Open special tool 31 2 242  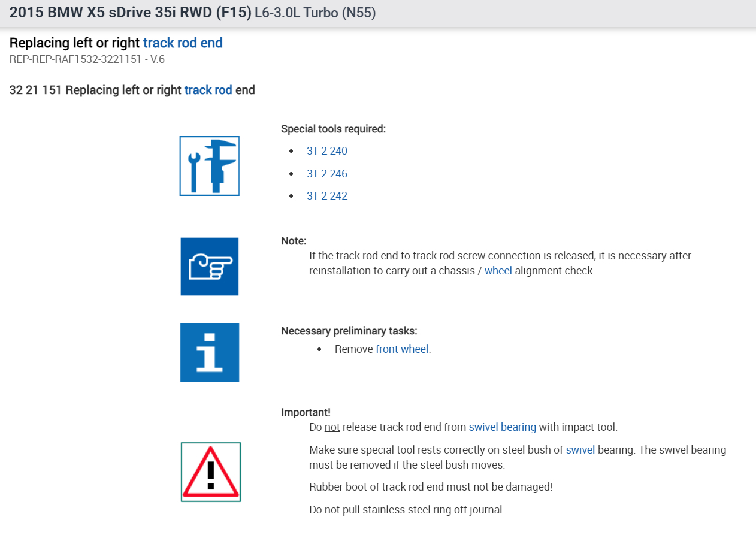(x=326, y=196)
